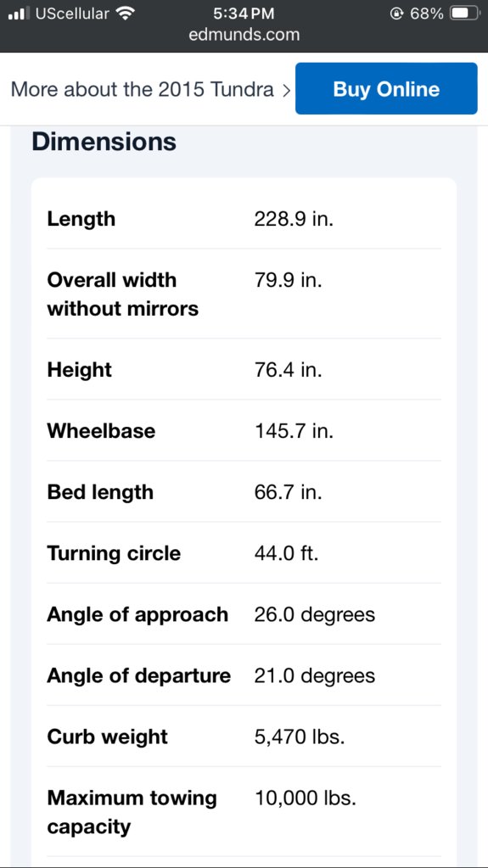
Task: Tap the 10,000 lbs. towing capacity value
Action: [x=306, y=798]
